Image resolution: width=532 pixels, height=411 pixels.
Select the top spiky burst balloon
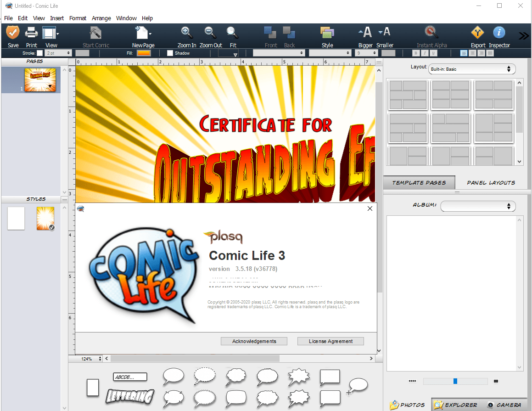pyautogui.click(x=298, y=377)
